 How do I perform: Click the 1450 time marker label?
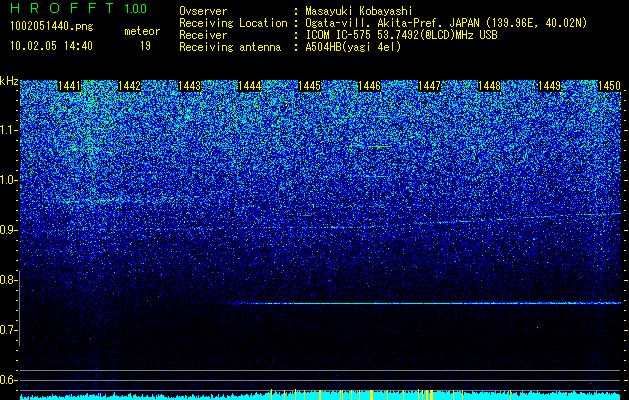point(610,86)
